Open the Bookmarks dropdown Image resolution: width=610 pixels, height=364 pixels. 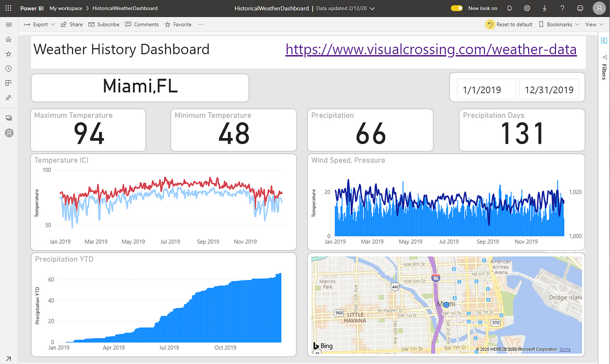pyautogui.click(x=559, y=24)
